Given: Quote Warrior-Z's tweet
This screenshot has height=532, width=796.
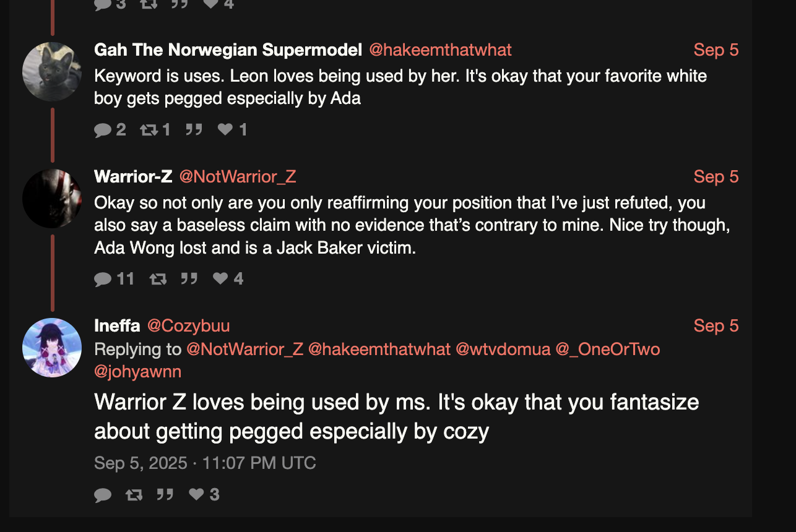Looking at the screenshot, I should pos(189,279).
